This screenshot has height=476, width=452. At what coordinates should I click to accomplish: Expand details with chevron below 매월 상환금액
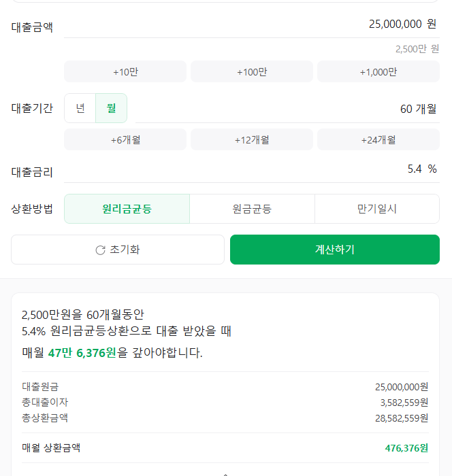point(225,473)
